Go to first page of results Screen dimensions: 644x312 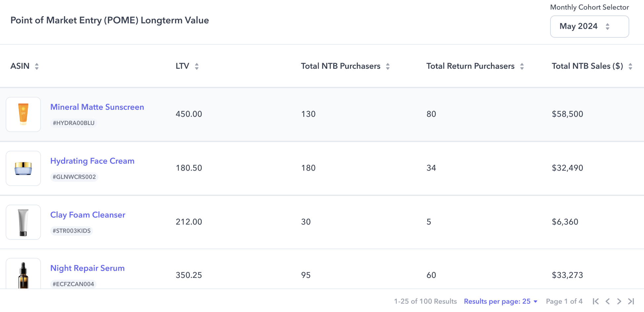(x=596, y=301)
